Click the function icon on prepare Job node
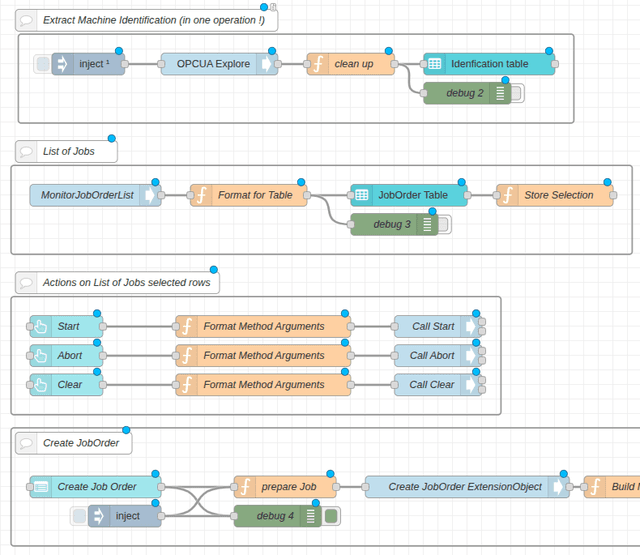This screenshot has width=640, height=555. coord(243,487)
